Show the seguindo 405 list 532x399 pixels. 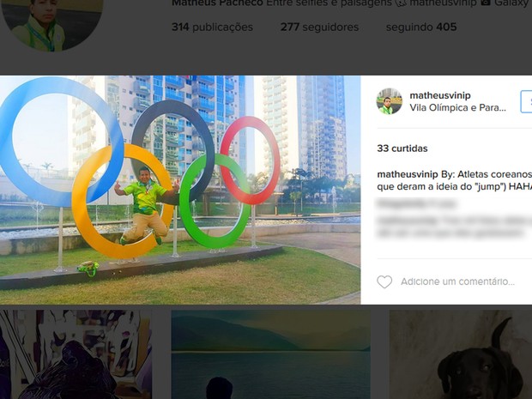[421, 27]
